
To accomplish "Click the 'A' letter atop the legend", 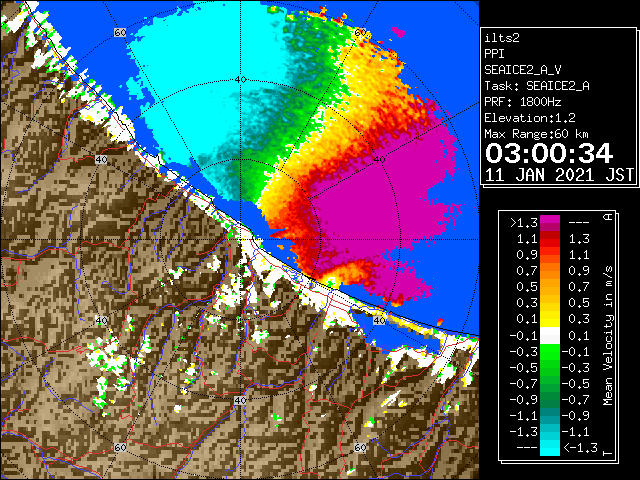I will [x=608, y=217].
